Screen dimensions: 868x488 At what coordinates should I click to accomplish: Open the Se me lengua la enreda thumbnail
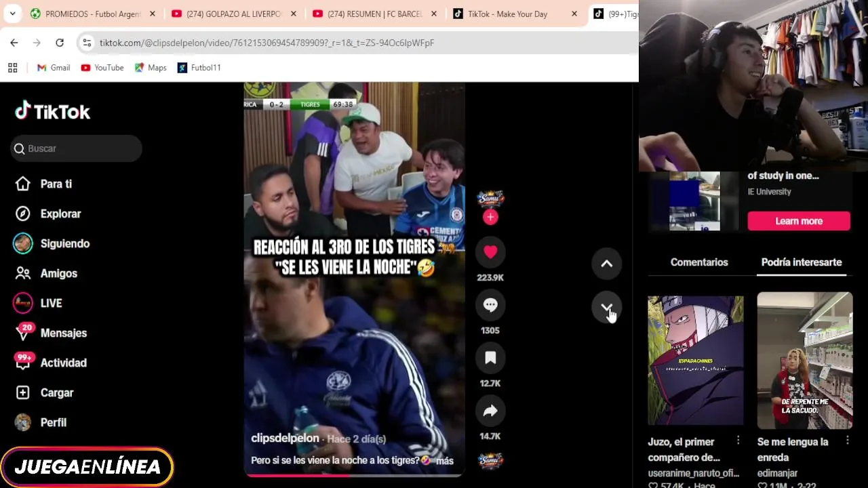click(x=805, y=360)
